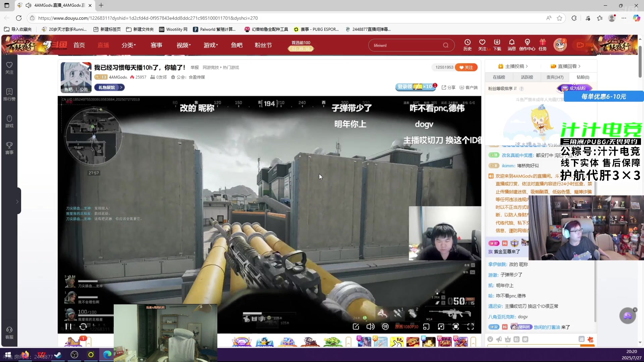This screenshot has height=362, width=644.
Task: Mute the stream volume speaker icon
Action: coord(370,326)
